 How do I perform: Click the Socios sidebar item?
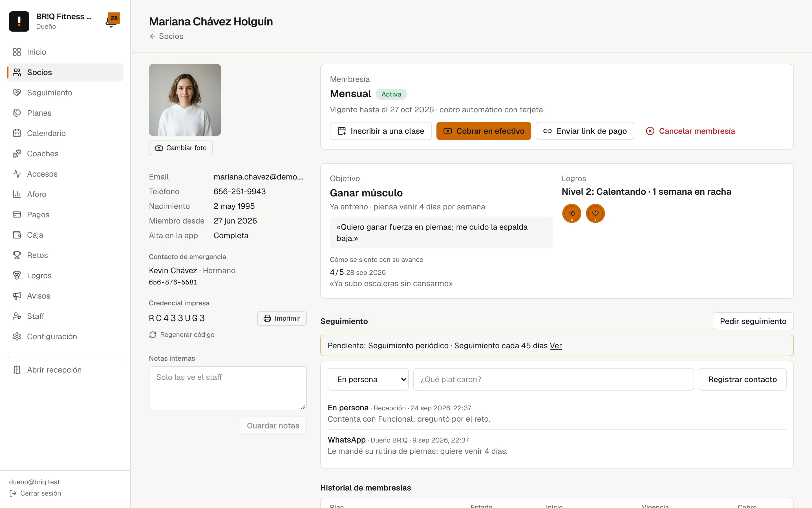click(x=65, y=72)
